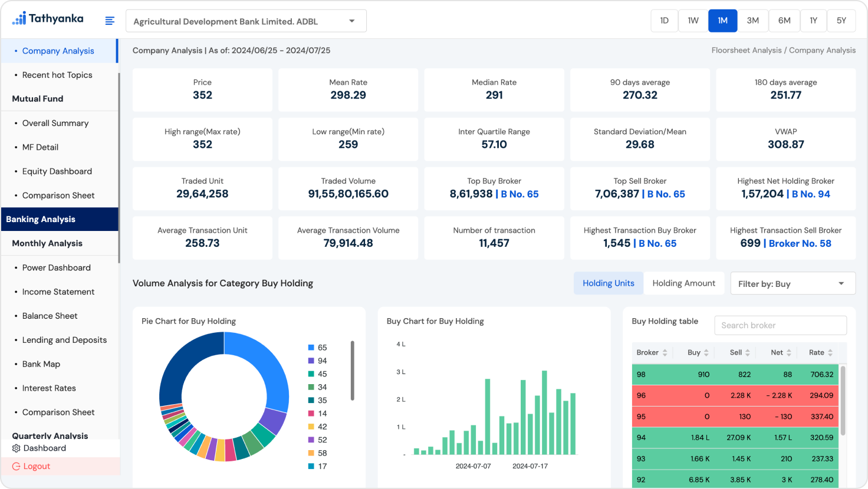Select the 3M time range
The height and width of the screenshot is (489, 868).
tap(752, 21)
